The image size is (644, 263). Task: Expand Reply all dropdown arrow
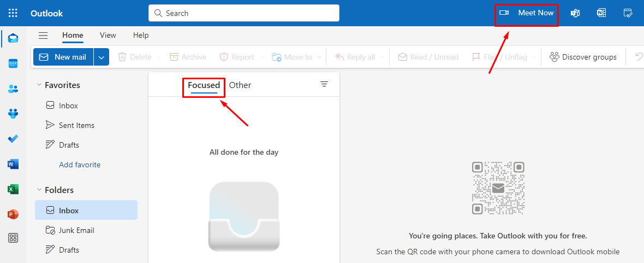click(x=382, y=57)
